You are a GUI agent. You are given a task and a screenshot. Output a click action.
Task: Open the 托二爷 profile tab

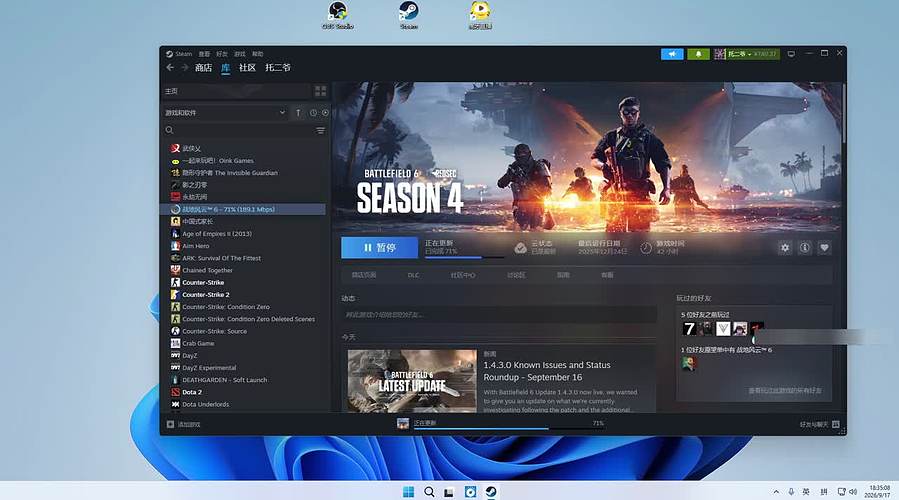click(277, 68)
